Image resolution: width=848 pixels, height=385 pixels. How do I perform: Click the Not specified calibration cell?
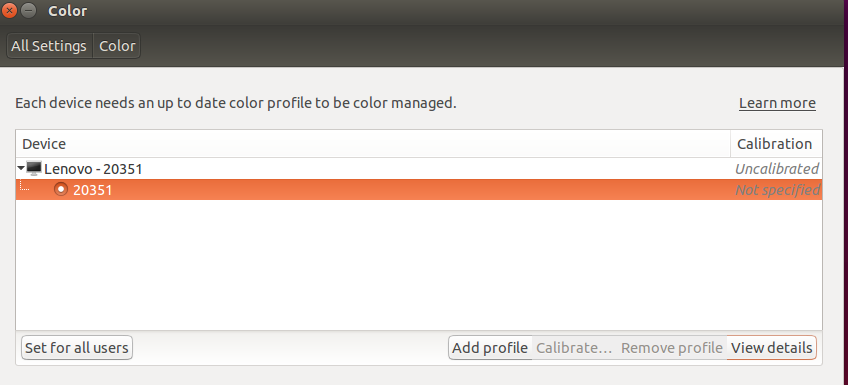778,190
